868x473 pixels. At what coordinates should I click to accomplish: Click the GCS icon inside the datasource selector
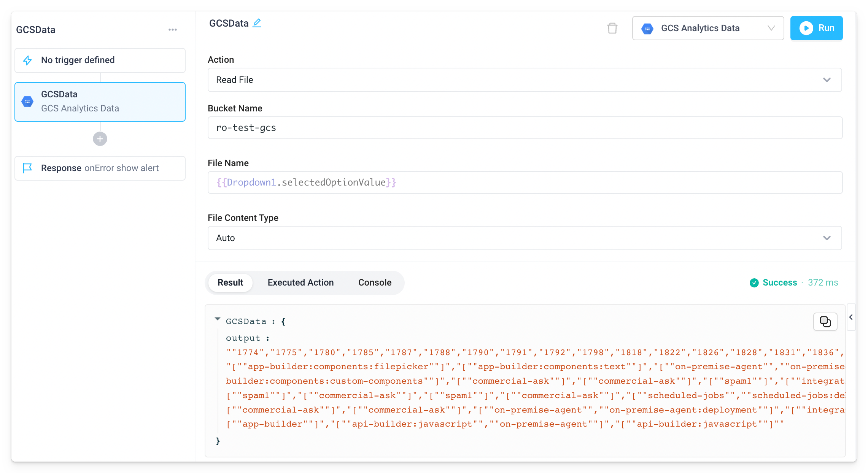coord(647,28)
